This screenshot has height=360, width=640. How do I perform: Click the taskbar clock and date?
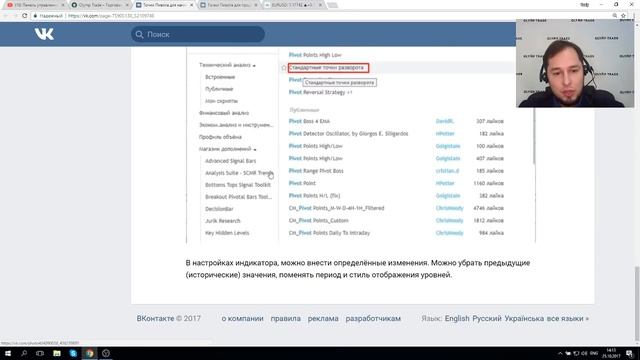point(611,353)
